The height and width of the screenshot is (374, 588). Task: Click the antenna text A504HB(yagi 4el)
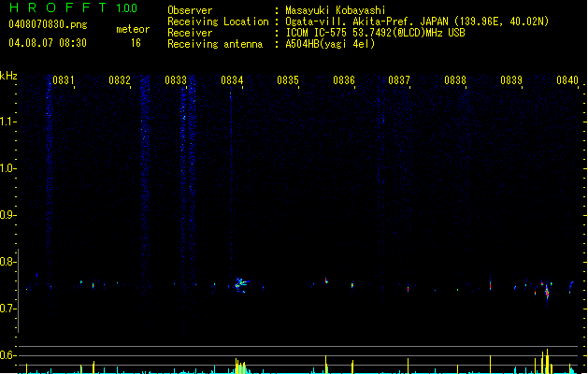[330, 44]
